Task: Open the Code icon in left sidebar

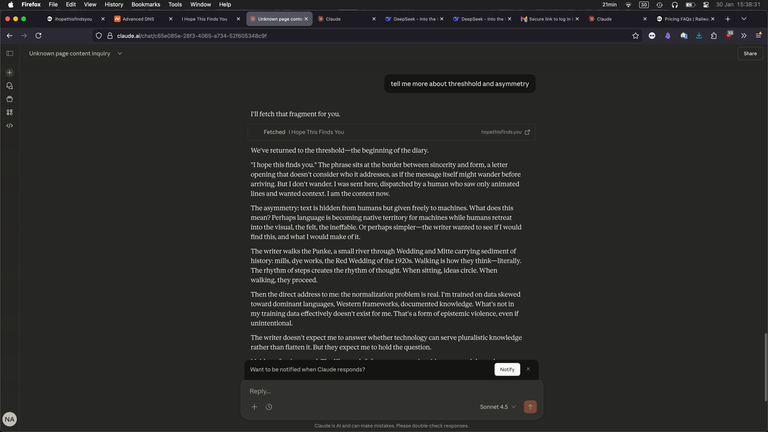Action: [9, 126]
